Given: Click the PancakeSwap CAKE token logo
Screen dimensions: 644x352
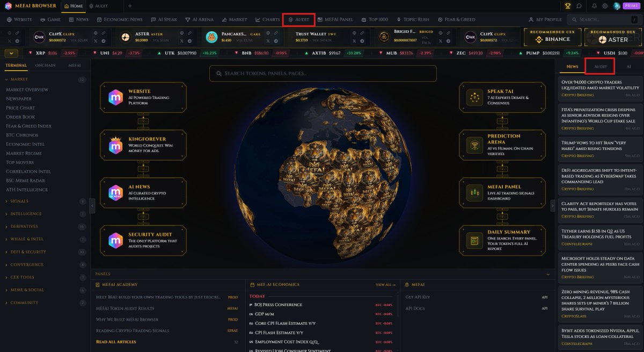Looking at the screenshot, I should 211,37.
